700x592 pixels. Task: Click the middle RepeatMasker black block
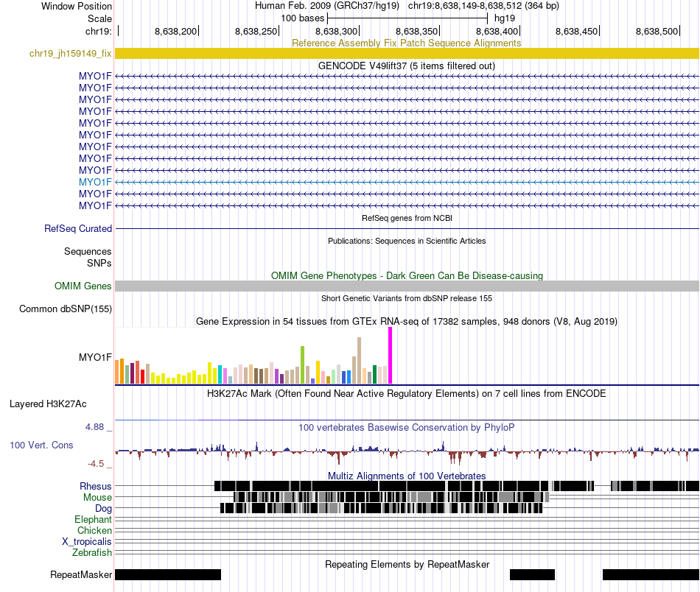pos(532,574)
